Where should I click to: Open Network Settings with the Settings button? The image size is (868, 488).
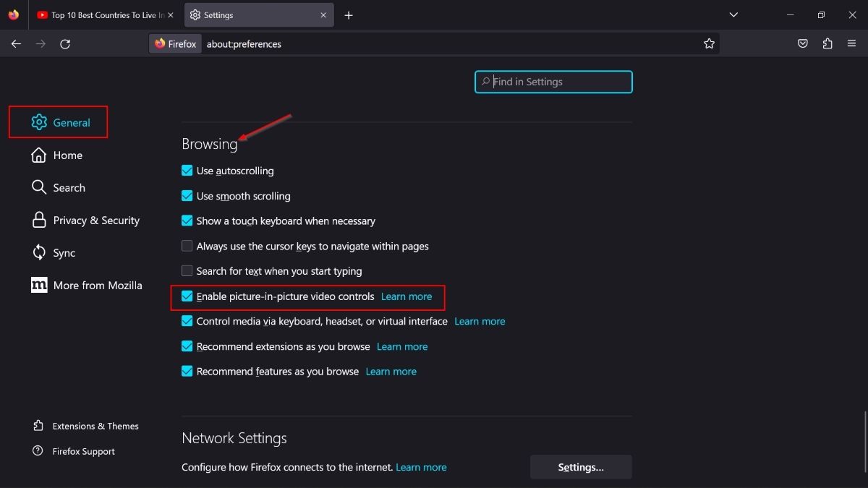(x=580, y=466)
